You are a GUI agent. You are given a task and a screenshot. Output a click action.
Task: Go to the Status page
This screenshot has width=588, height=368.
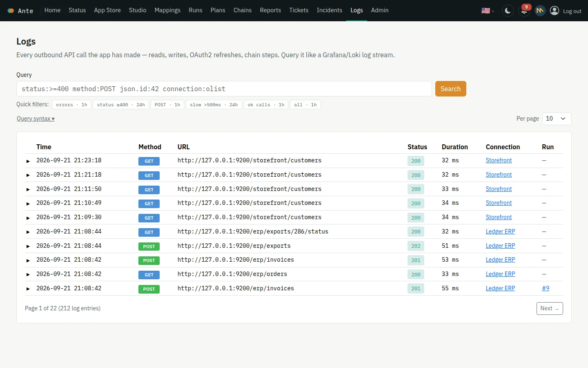77,10
